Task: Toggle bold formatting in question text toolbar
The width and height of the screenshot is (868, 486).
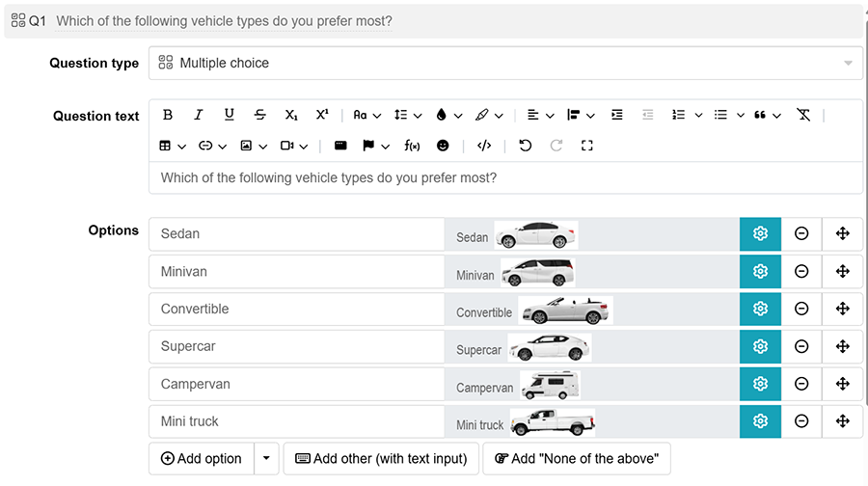Action: click(x=168, y=115)
